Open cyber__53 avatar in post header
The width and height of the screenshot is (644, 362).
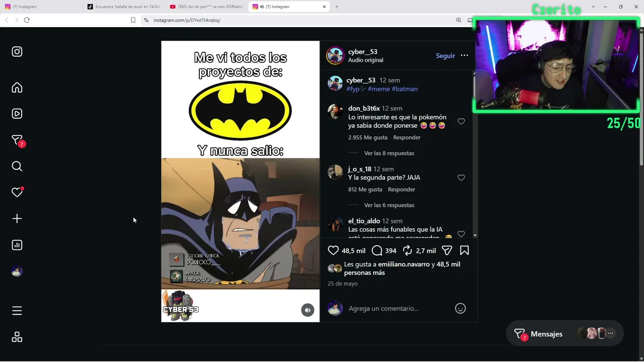335,56
